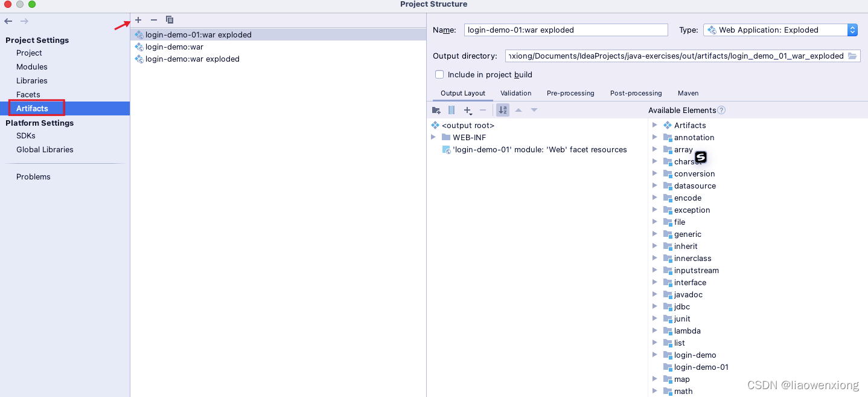Image resolution: width=868 pixels, height=397 pixels.
Task: Select the innerclass module folder icon
Action: [x=668, y=258]
